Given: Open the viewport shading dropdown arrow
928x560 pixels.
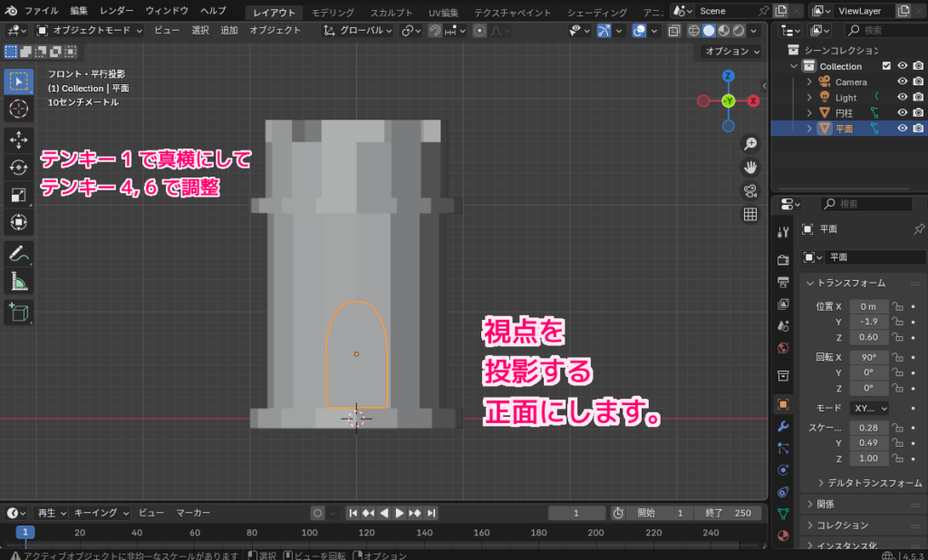Looking at the screenshot, I should tap(753, 30).
